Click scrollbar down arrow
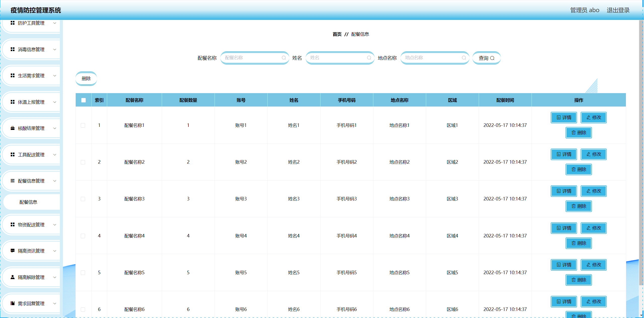644x318 pixels. click(x=641, y=315)
